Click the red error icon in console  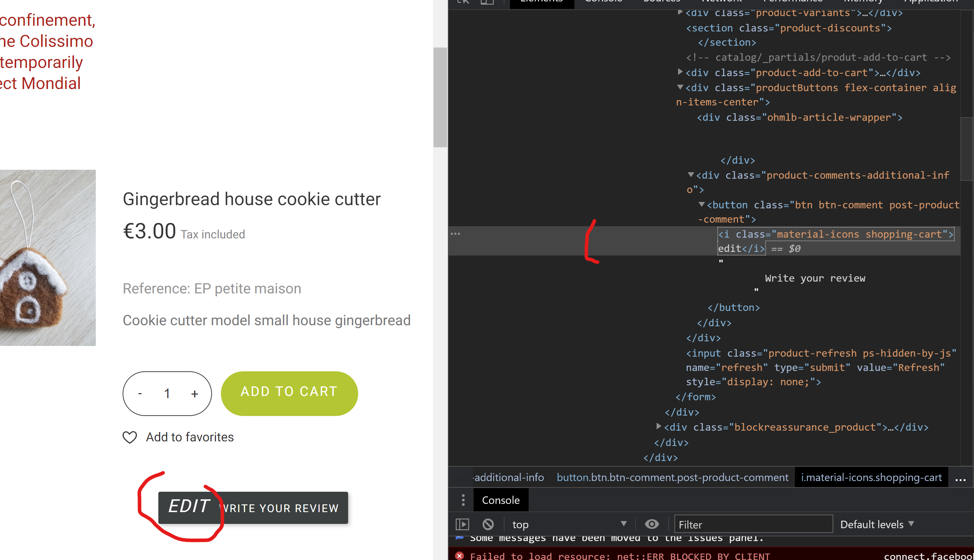click(459, 555)
